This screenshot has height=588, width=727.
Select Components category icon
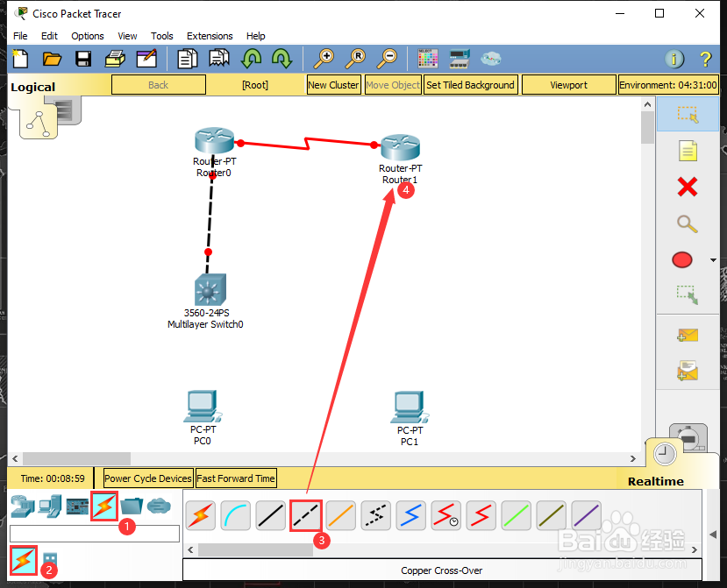77,507
